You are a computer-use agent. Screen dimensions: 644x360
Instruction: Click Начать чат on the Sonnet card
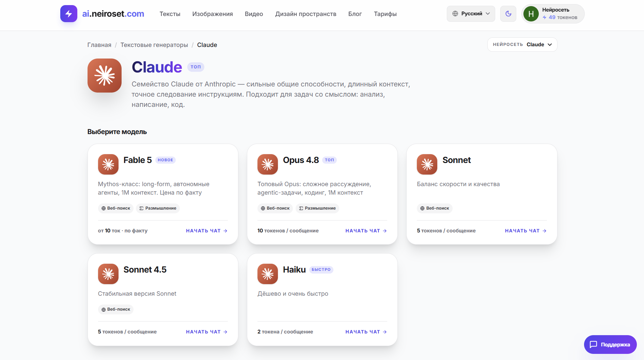click(x=525, y=231)
